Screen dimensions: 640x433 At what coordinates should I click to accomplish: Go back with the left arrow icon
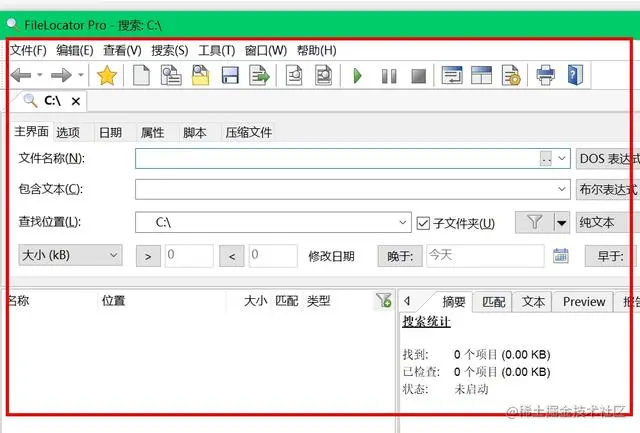21,75
